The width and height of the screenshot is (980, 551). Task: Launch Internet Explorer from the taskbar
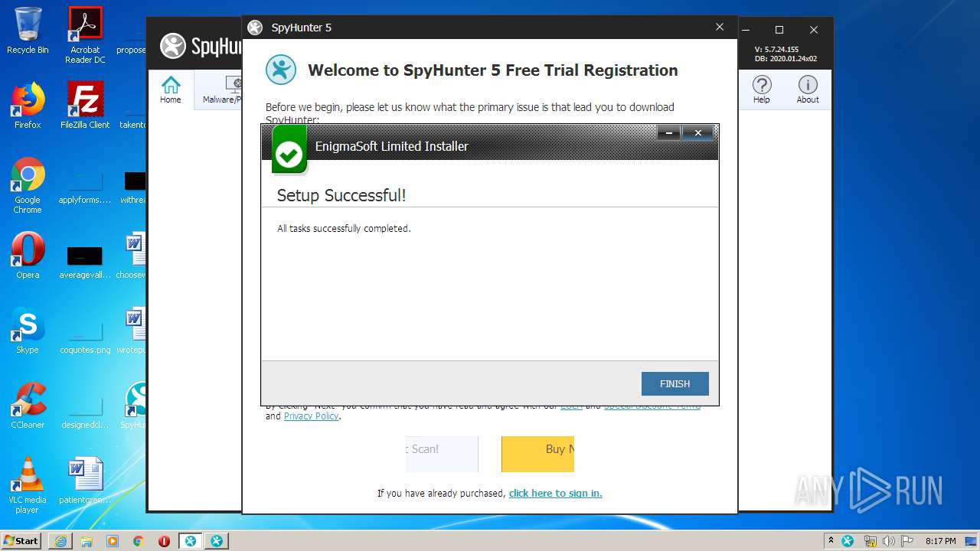coord(60,541)
